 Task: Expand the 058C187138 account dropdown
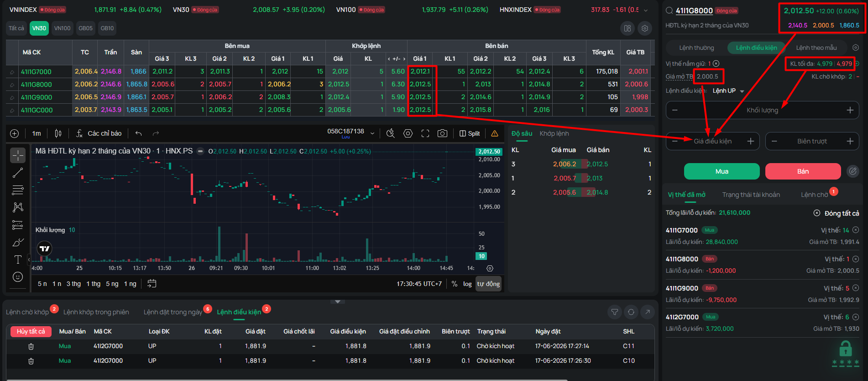coord(372,133)
